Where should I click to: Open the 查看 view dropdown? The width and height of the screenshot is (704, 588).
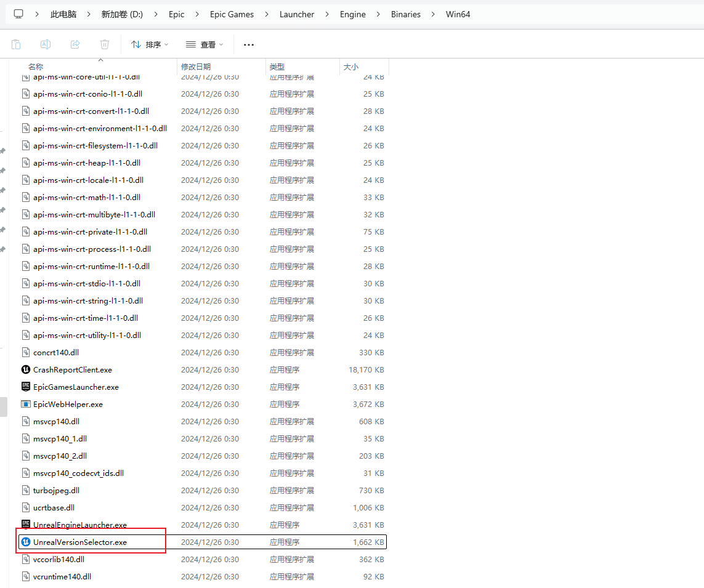[x=204, y=44]
